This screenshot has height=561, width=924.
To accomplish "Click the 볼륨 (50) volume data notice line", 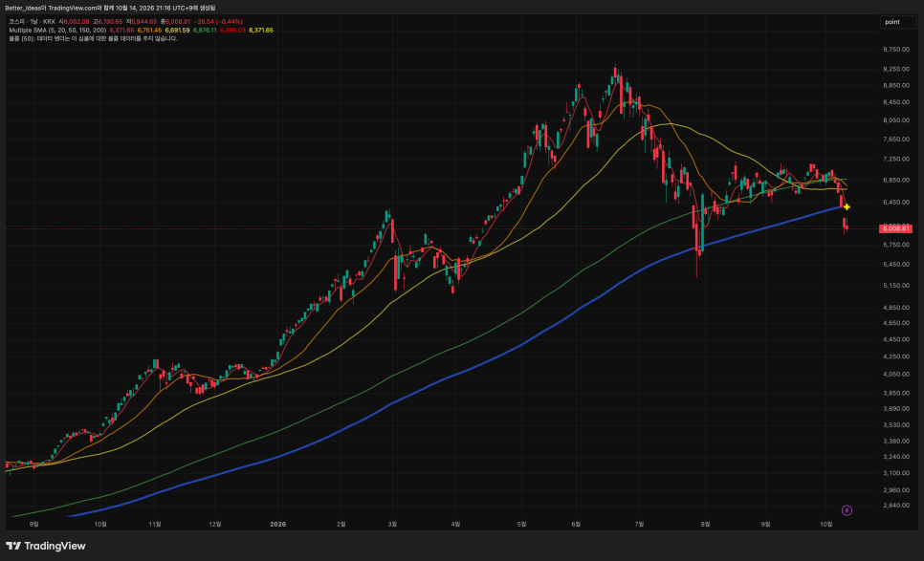I will pos(93,39).
